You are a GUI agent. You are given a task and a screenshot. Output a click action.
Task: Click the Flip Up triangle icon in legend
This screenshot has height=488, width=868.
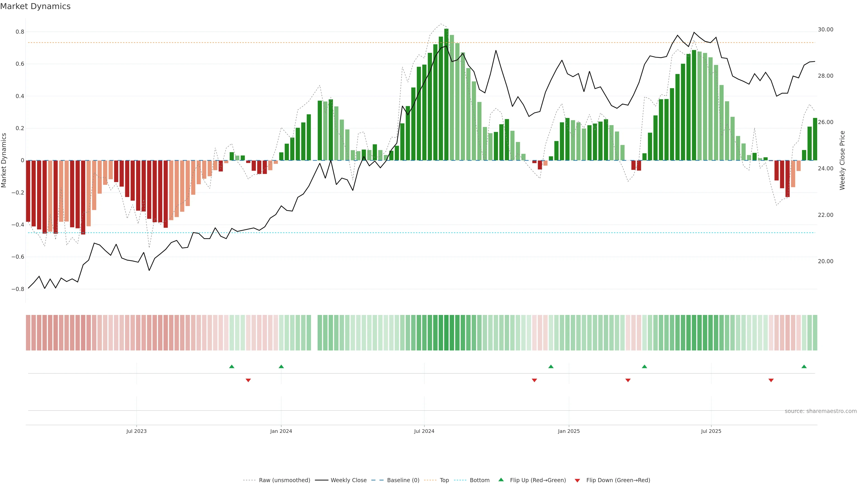pyautogui.click(x=501, y=480)
